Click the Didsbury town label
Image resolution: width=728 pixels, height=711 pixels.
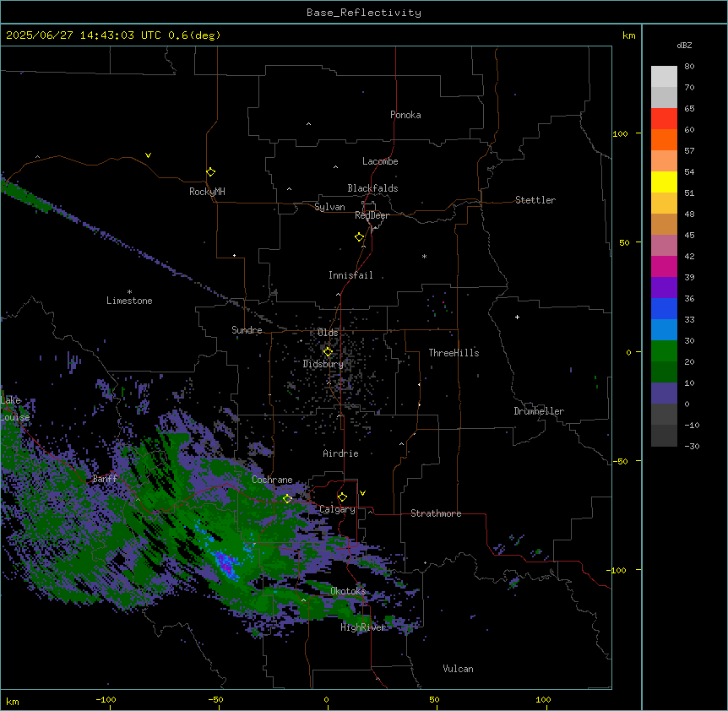(323, 364)
